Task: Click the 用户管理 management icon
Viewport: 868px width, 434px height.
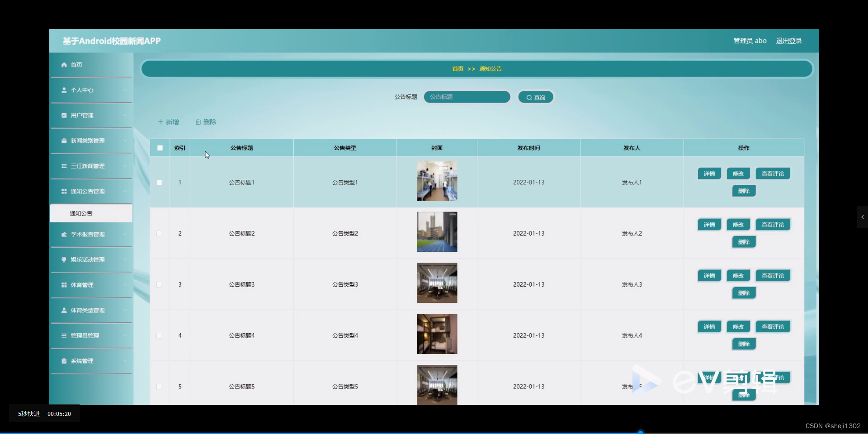Action: [64, 115]
